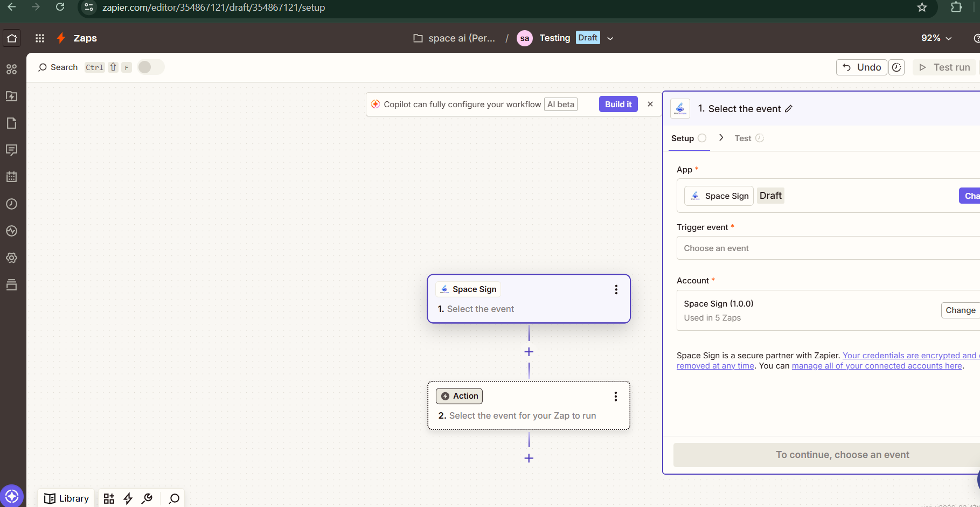Click the site information icon in address bar
Viewport: 980px width, 507px height.
89,8
